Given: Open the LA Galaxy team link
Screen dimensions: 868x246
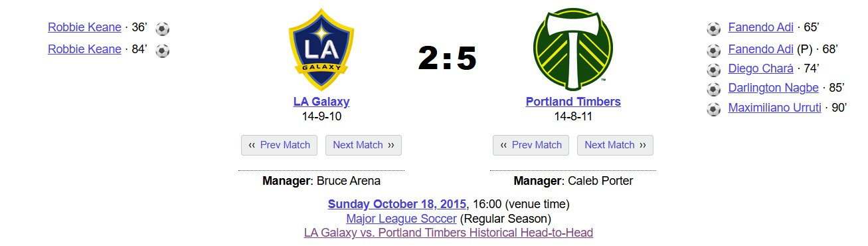Looking at the screenshot, I should click(x=321, y=102).
